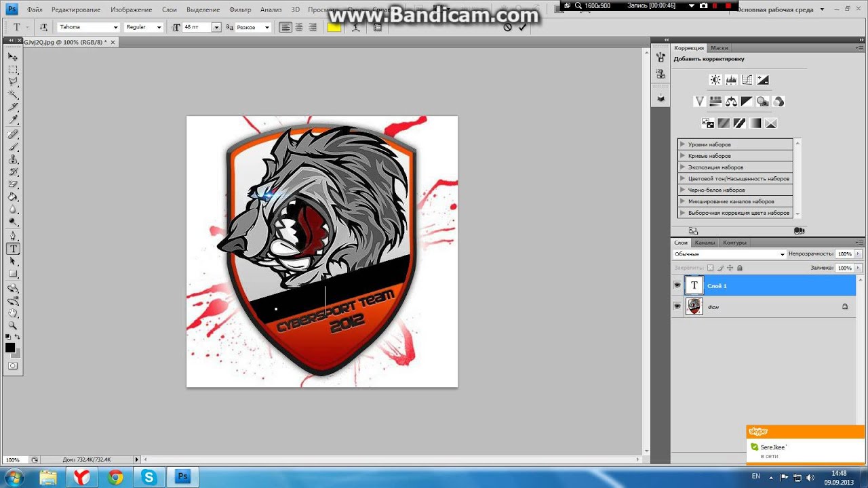Open the Фильтр menu
Screen dimensions: 868x488
click(240, 9)
